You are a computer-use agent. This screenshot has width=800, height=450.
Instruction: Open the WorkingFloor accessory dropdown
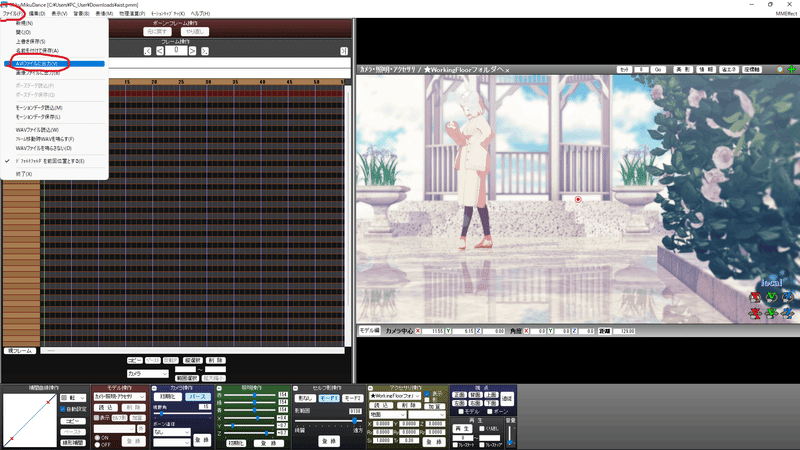click(395, 396)
